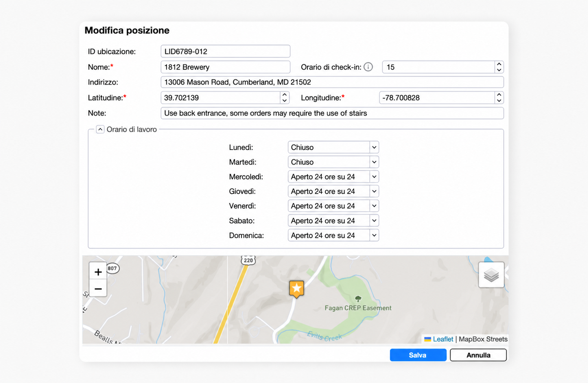Click the Route 220 highway shield
The image size is (588, 383).
[x=248, y=260]
